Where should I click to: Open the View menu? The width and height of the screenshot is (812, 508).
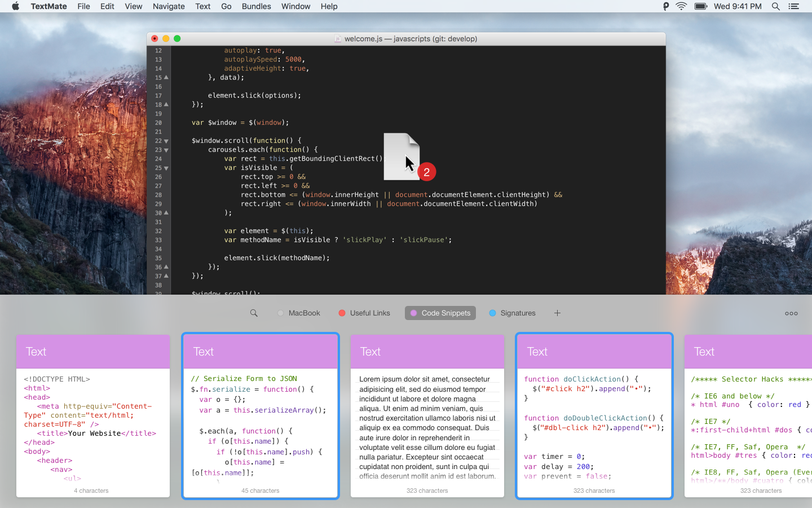point(133,6)
